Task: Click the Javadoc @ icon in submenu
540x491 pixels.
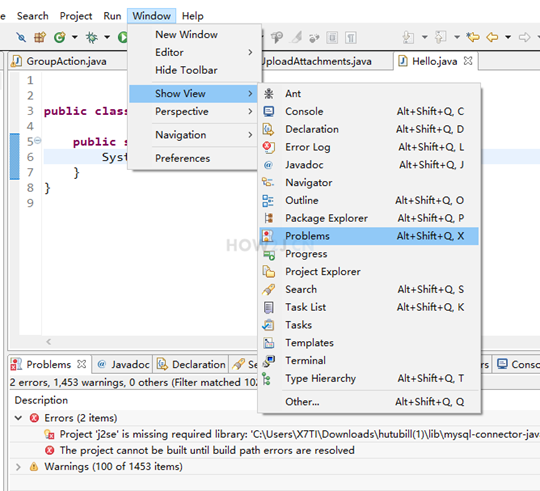Action: coord(268,165)
